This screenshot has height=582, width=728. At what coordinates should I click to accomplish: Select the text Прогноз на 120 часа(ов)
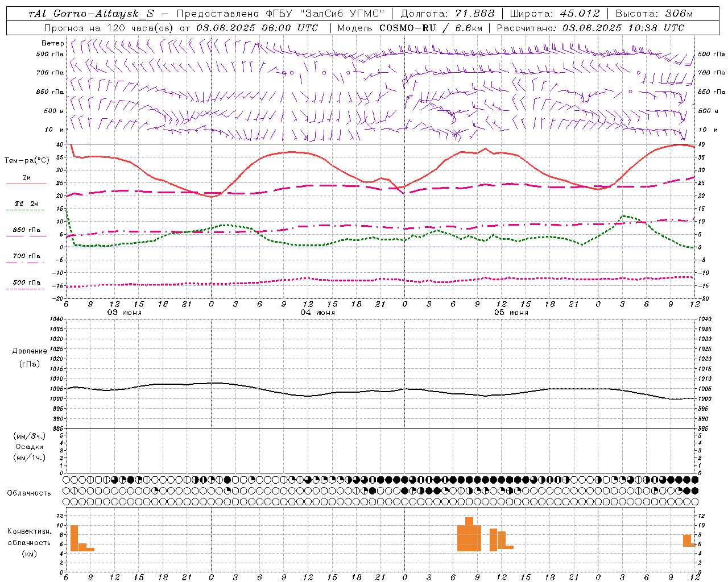[x=109, y=28]
